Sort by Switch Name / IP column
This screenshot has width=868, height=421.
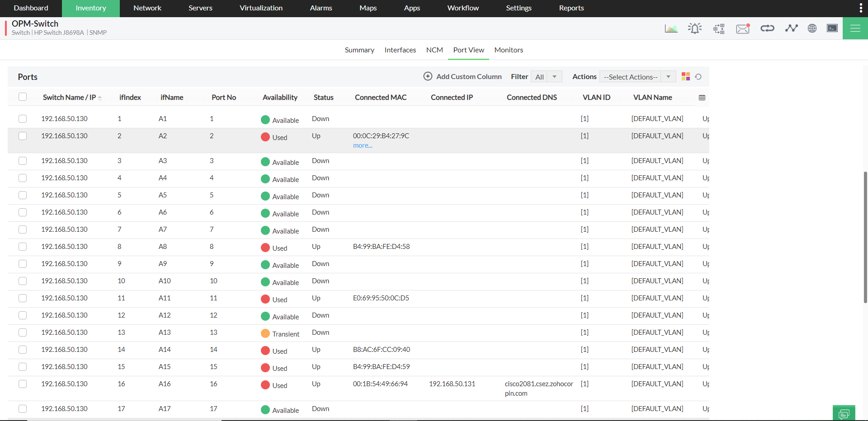tap(69, 98)
